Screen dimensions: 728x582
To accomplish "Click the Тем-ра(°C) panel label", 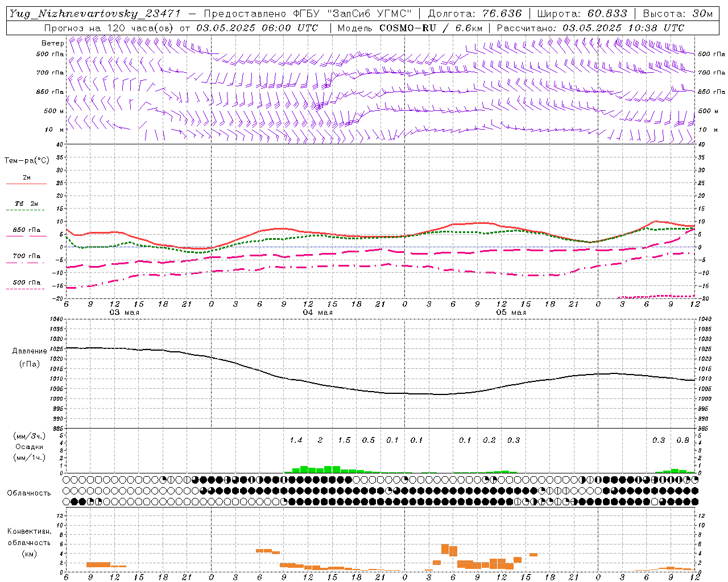I will click(x=27, y=161).
